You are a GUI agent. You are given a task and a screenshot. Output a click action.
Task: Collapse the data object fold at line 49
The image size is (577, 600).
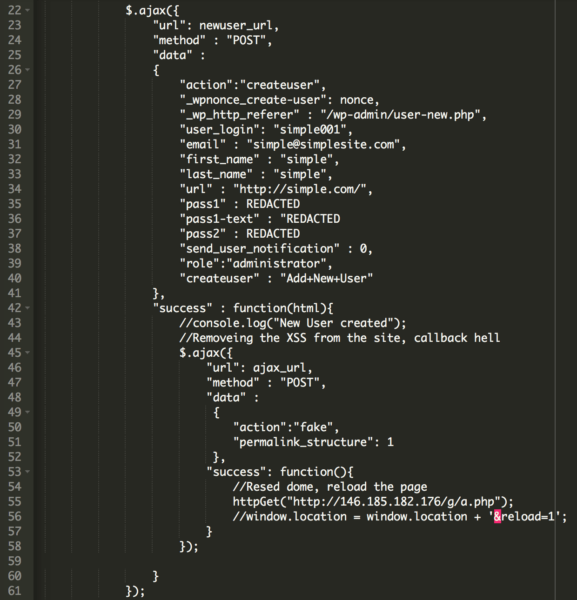pyautogui.click(x=27, y=412)
